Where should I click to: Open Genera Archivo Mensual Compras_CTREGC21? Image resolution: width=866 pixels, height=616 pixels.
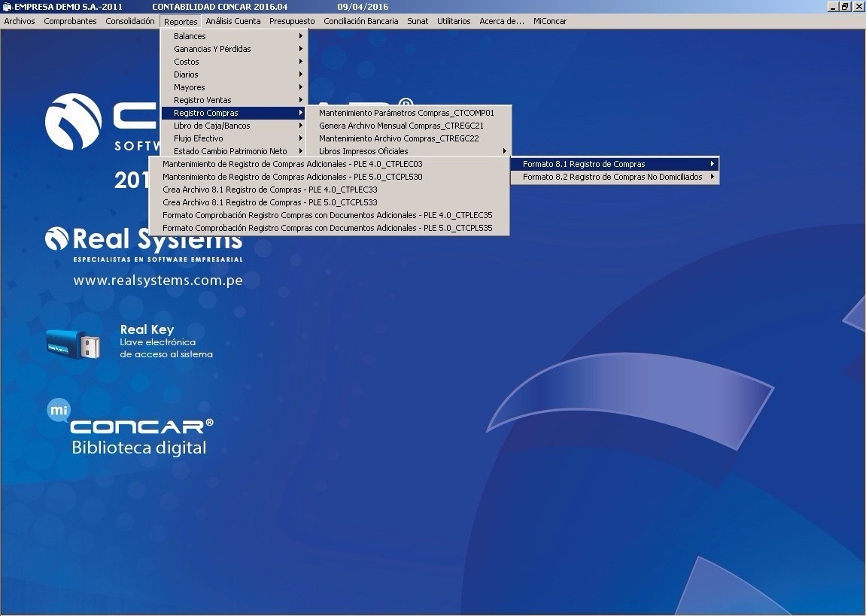click(x=409, y=126)
